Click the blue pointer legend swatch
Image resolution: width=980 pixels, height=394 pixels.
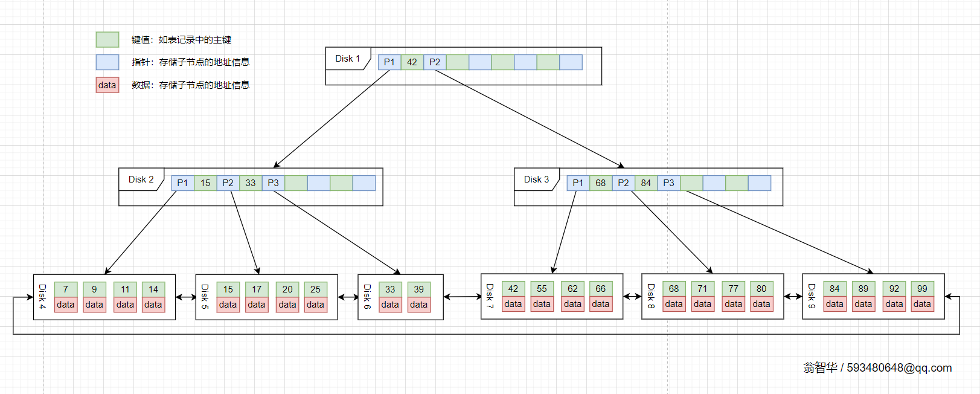107,62
